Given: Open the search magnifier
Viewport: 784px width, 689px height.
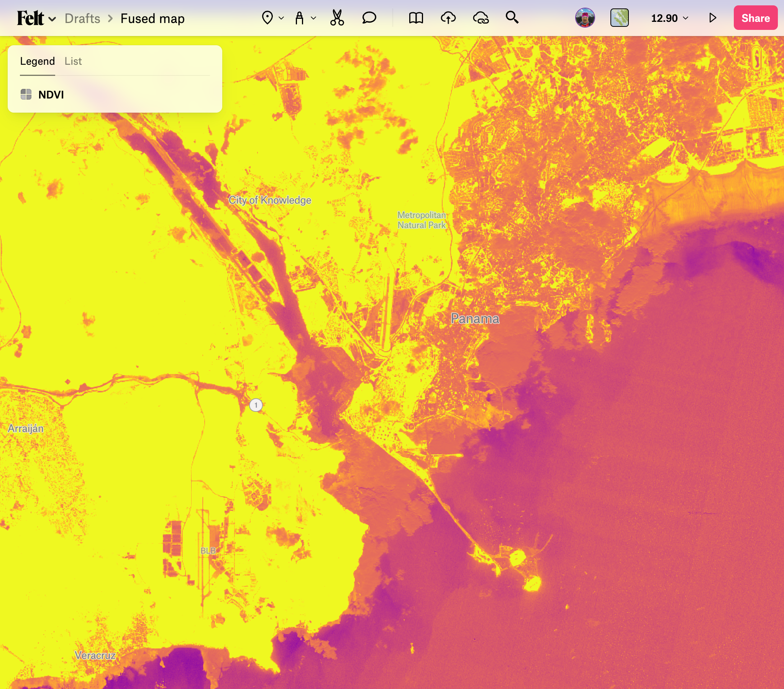Looking at the screenshot, I should [x=512, y=18].
